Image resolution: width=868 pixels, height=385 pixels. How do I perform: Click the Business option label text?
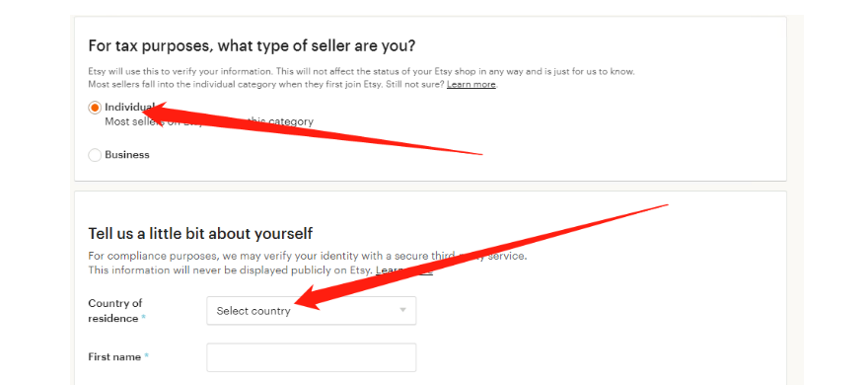[x=127, y=155]
